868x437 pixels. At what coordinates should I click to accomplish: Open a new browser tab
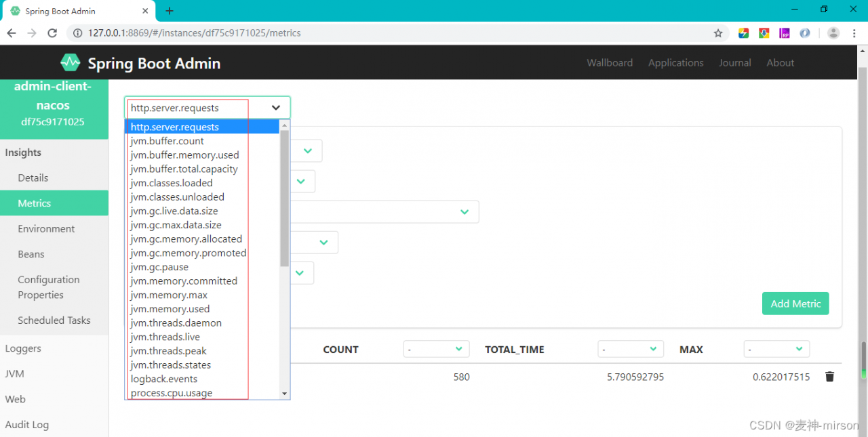tap(170, 11)
